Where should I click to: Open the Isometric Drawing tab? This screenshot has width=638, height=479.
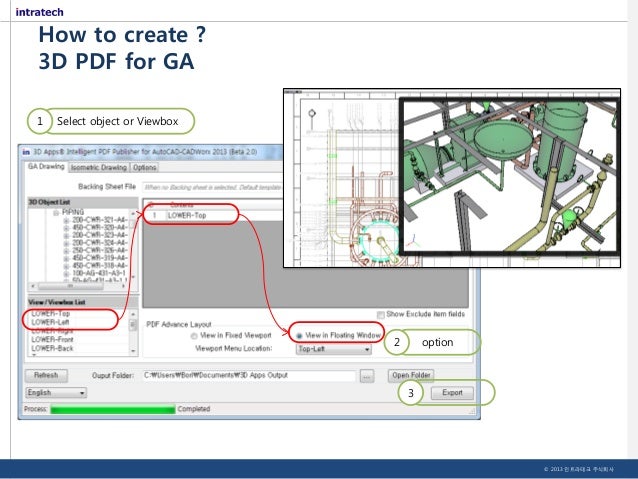click(x=98, y=167)
